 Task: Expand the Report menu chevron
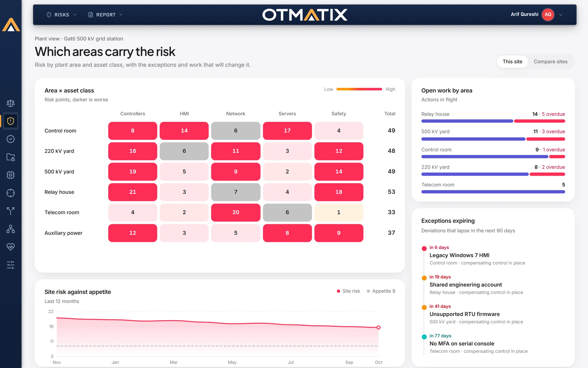coord(121,15)
